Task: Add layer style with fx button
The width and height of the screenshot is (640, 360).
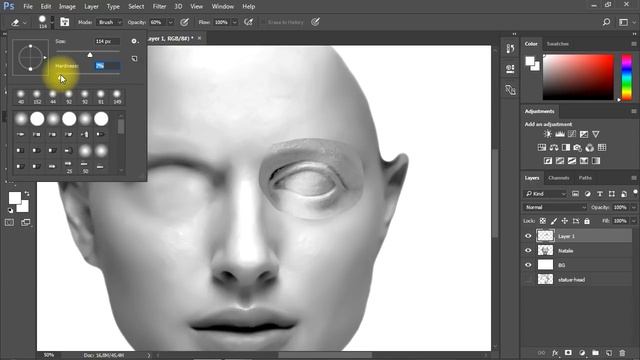Action: 555,353
